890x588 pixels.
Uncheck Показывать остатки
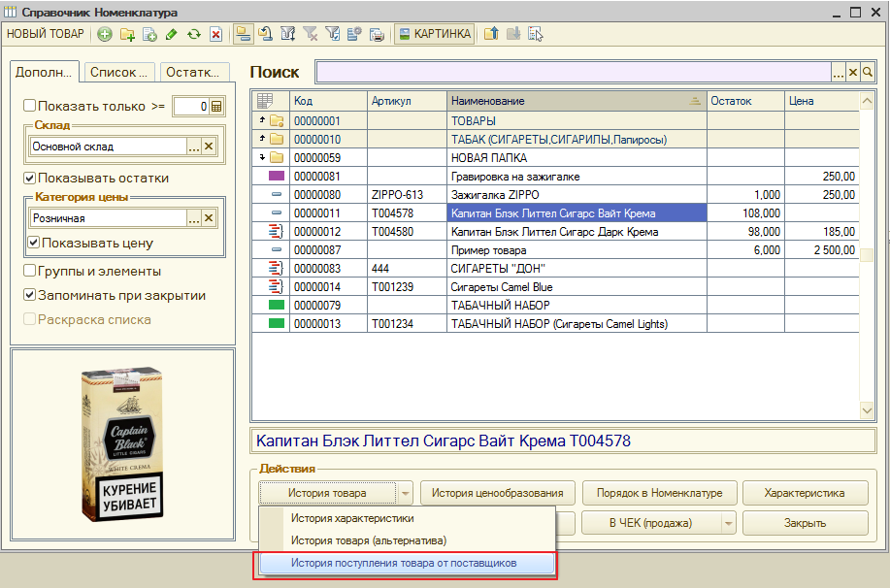point(29,178)
